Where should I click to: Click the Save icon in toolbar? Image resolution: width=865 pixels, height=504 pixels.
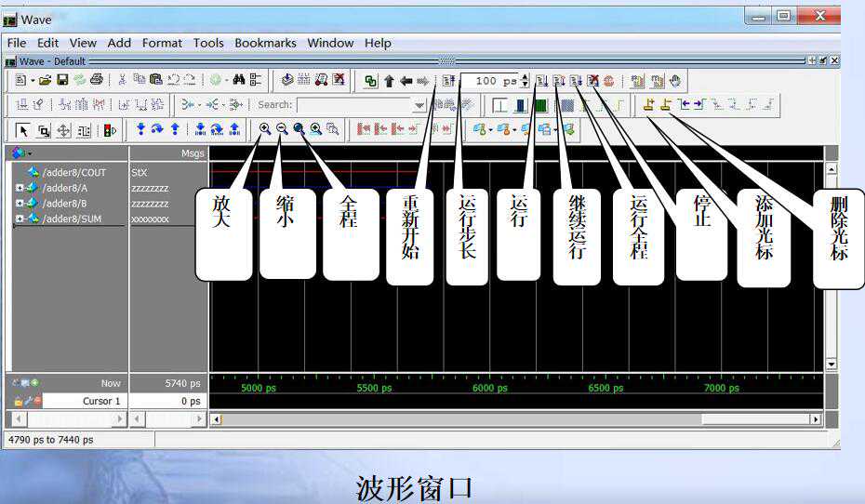[x=62, y=81]
